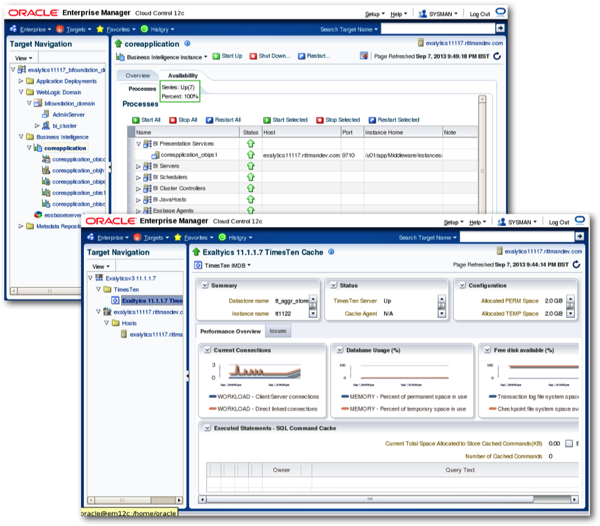Click the search target name field in front window
Screen dimensions: 600x526
tap(517, 237)
